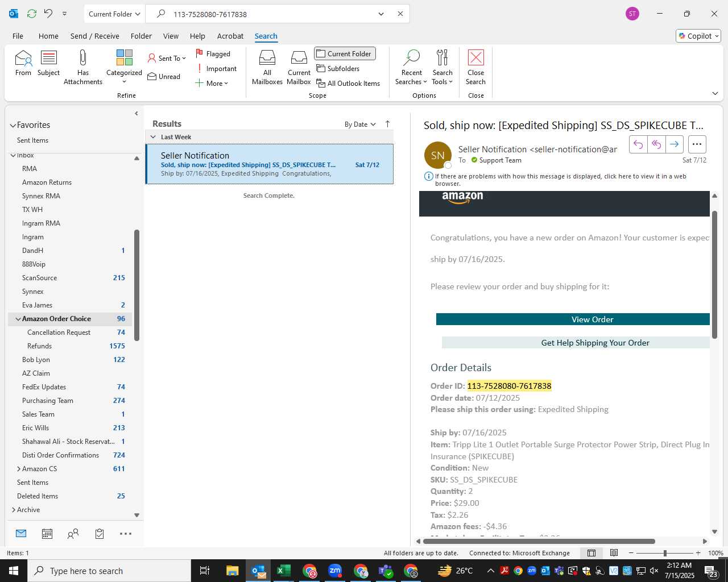Click the zoom slider handle
Screen dimensions: 728x582
point(665,553)
